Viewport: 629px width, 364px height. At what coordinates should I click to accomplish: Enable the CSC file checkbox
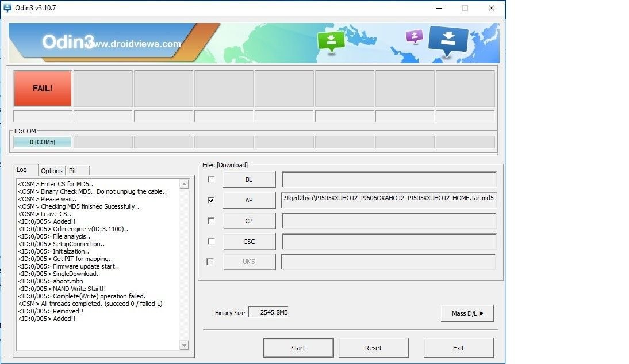211,241
